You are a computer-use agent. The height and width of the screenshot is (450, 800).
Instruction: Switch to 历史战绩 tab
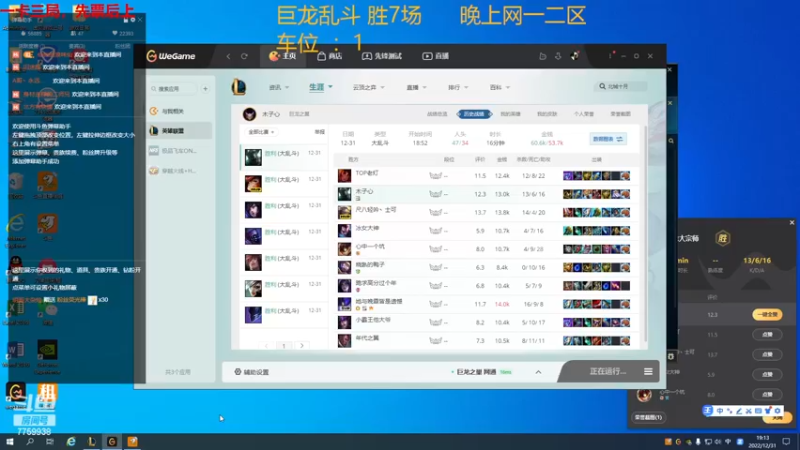pyautogui.click(x=474, y=114)
